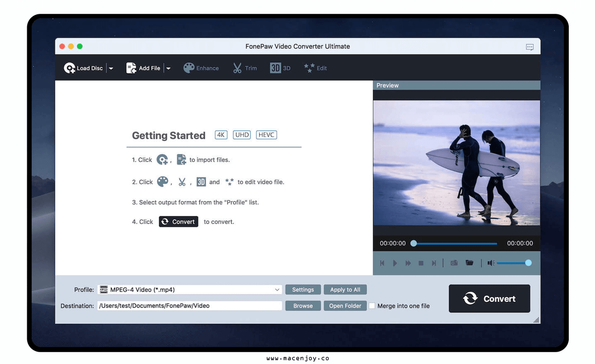
Task: Click the Open Folder button
Action: click(x=345, y=306)
